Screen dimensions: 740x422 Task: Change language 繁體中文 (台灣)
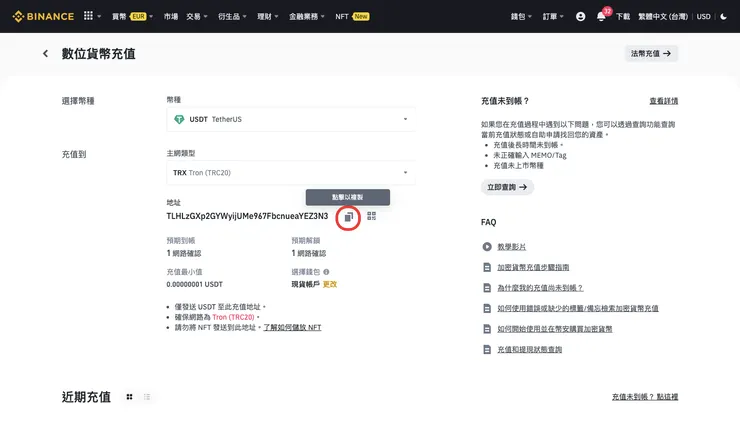coord(663,17)
